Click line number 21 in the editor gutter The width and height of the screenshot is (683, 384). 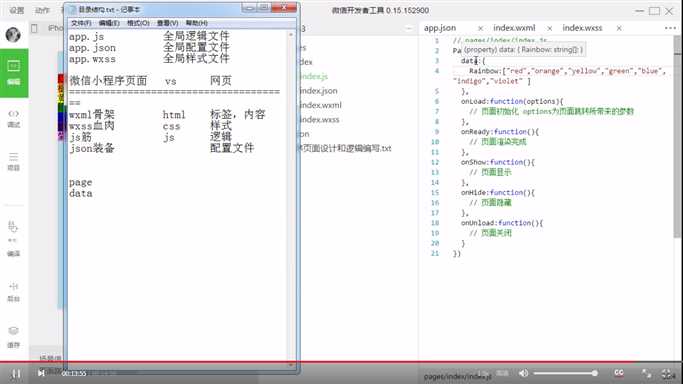[435, 253]
